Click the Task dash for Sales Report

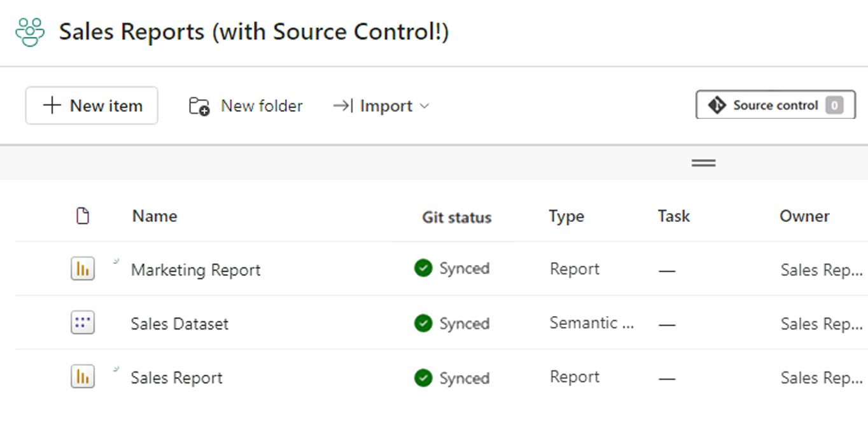(x=667, y=379)
